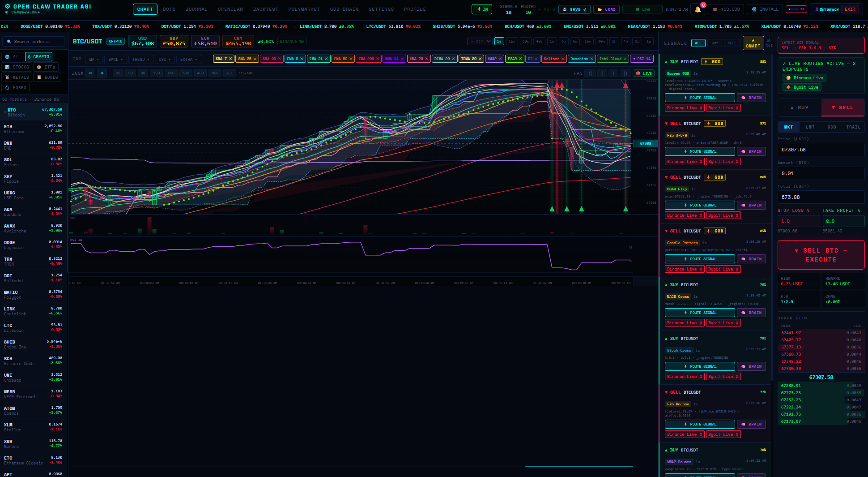Toggle the chart LIVE button
The image size is (868, 477).
click(643, 73)
